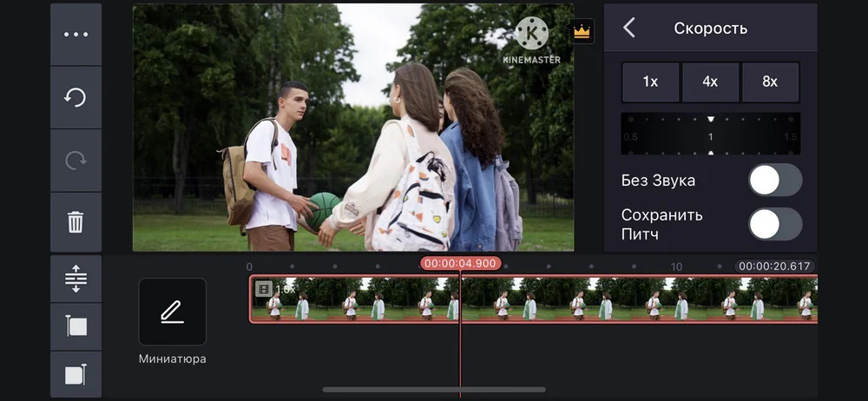Delete clip with trash icon
Screen dimensions: 868x401
point(76,222)
